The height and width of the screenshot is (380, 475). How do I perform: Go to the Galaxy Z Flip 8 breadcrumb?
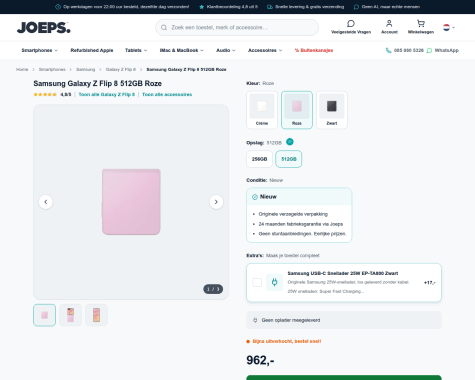click(x=121, y=69)
